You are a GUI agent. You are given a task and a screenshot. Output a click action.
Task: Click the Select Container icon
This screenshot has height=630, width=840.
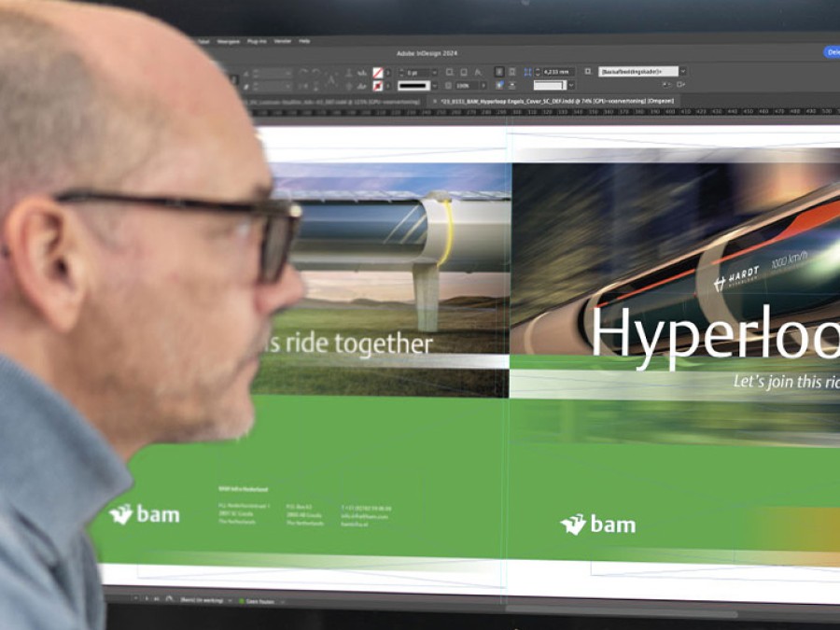(x=348, y=72)
